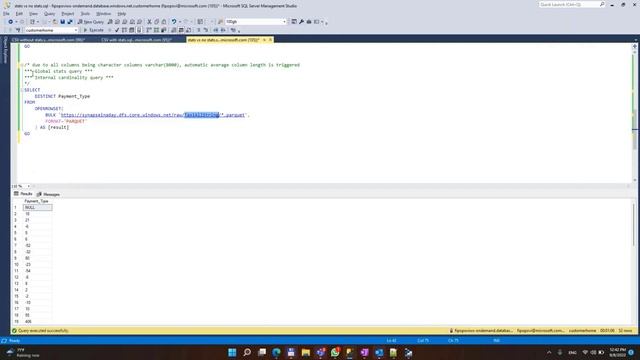
Task: Click the Database Engine Query icon
Action: [x=110, y=22]
